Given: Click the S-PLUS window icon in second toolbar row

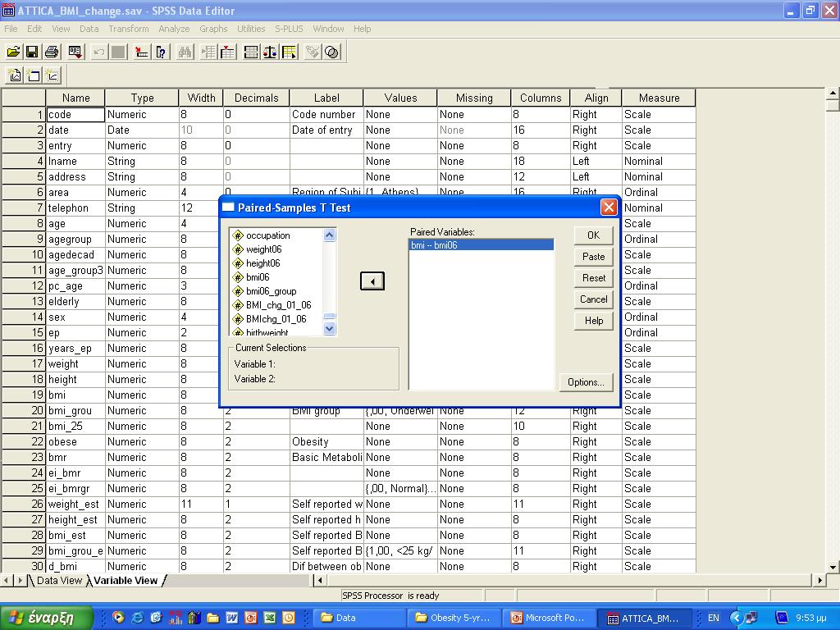Looking at the screenshot, I should [x=33, y=75].
